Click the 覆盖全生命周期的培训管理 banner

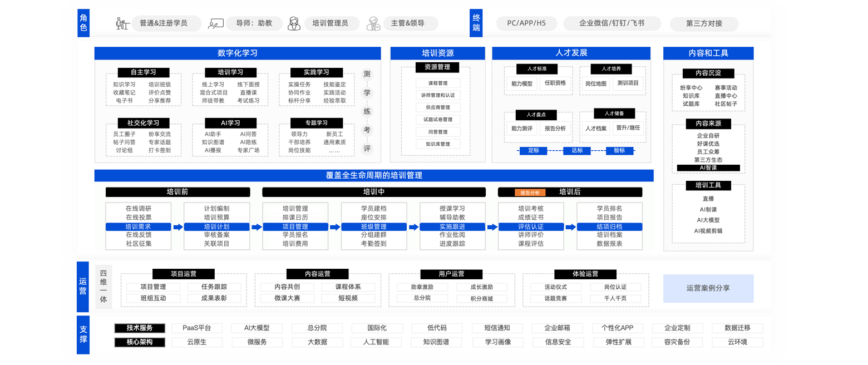(374, 175)
